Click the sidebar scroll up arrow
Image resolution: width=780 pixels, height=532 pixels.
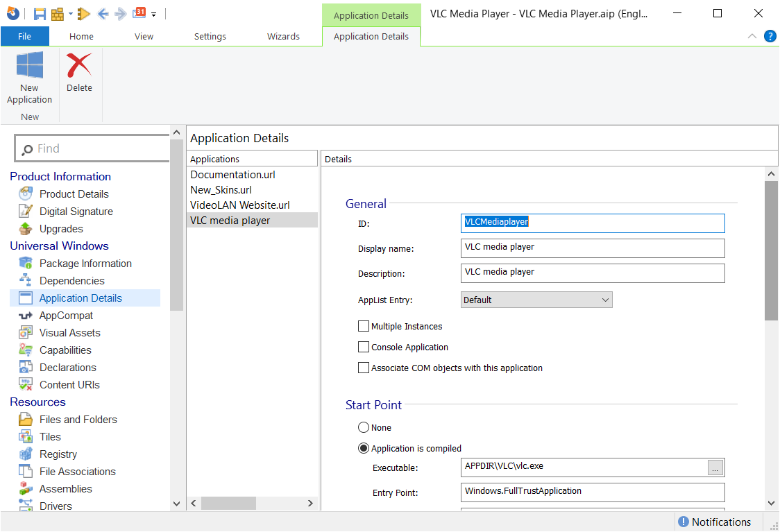176,132
